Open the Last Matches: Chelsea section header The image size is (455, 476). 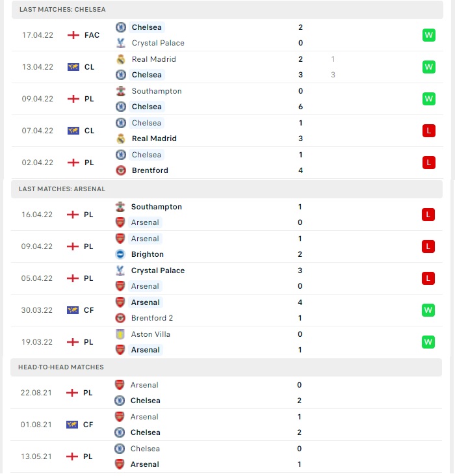pyautogui.click(x=227, y=9)
